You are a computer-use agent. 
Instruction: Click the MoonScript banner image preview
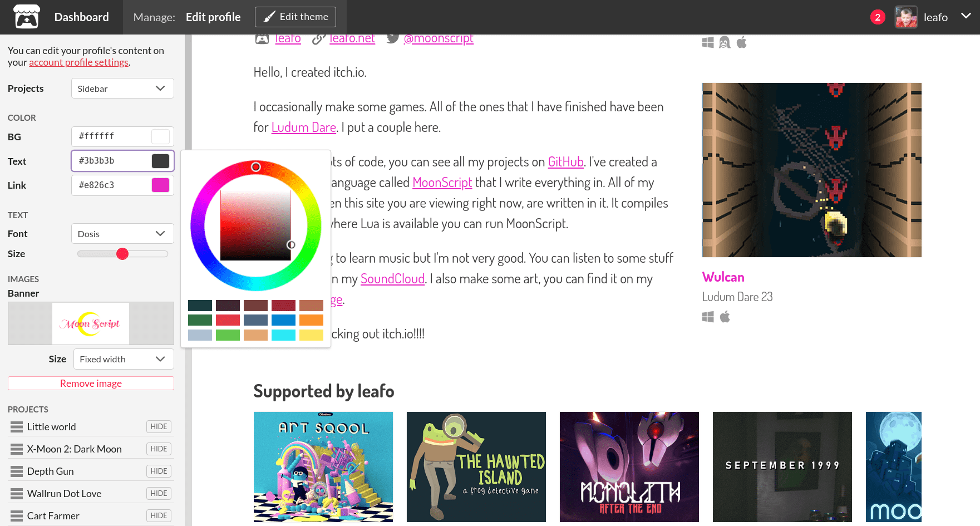(x=91, y=323)
